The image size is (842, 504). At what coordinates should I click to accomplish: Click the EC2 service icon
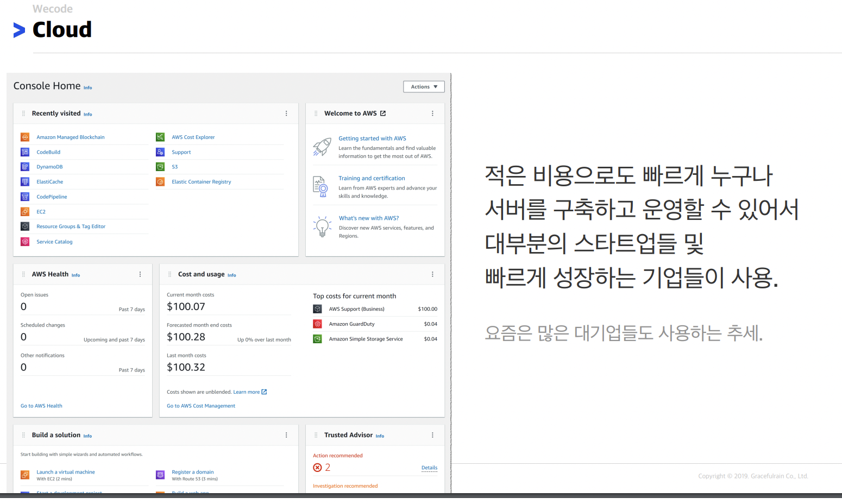pos(25,211)
